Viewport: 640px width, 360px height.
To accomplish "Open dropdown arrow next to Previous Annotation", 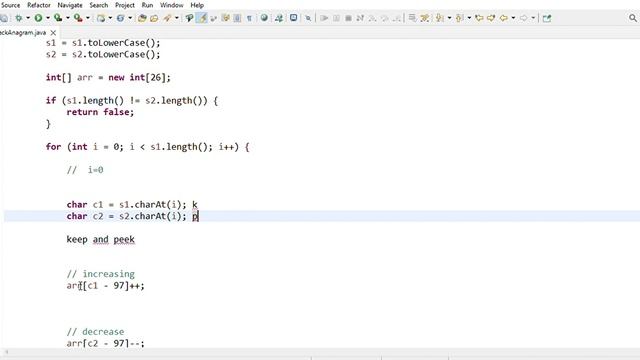I will 469,18.
